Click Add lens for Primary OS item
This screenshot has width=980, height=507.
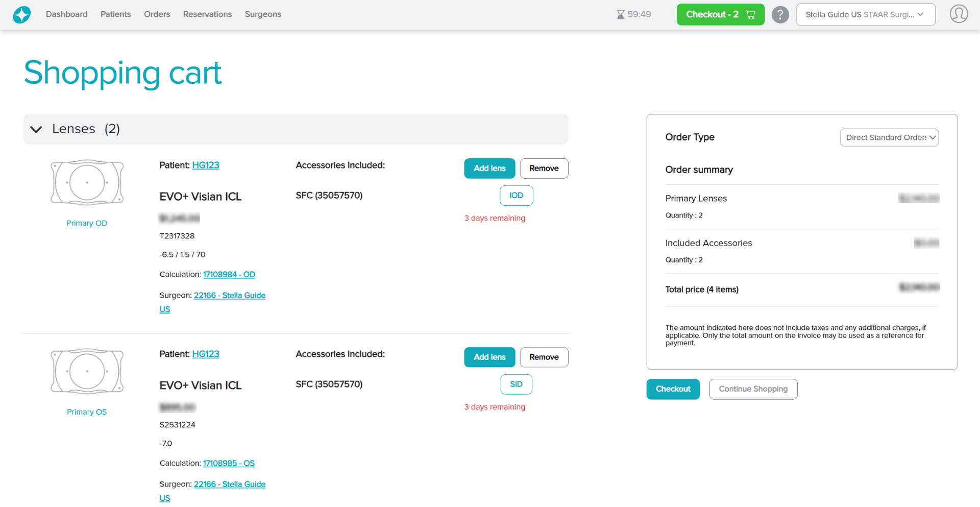489,357
